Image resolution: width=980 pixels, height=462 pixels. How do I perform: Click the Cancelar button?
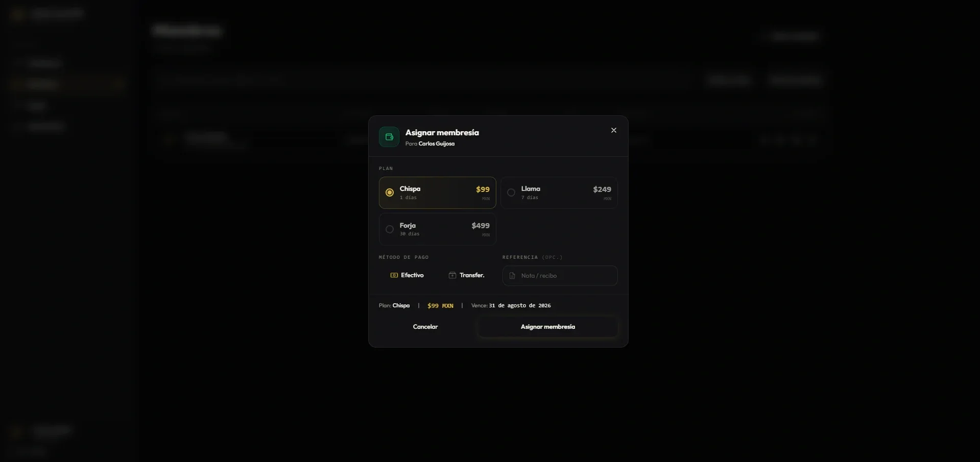click(425, 327)
